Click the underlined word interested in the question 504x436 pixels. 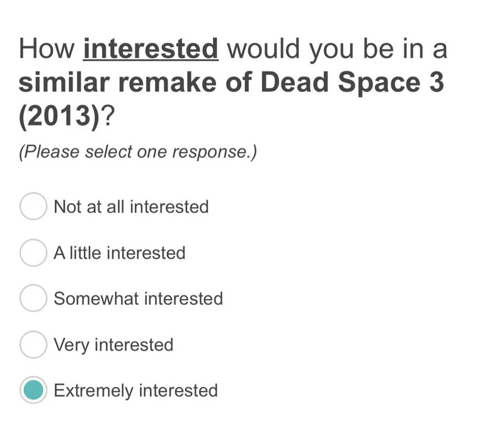click(152, 48)
